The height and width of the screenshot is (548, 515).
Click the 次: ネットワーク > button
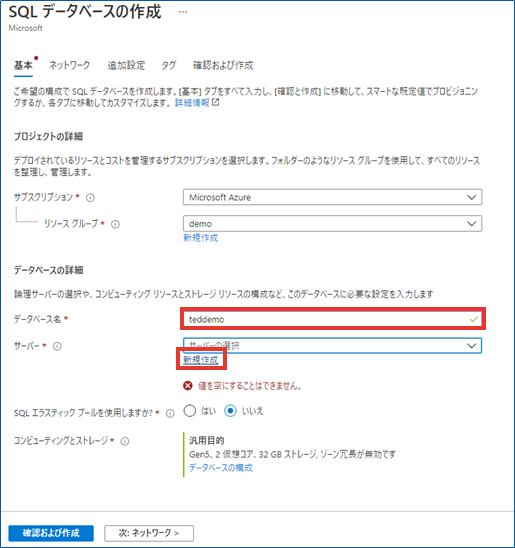point(149,533)
